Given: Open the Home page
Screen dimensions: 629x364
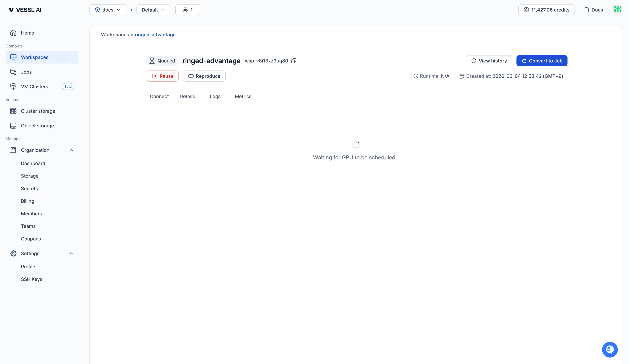Looking at the screenshot, I should 42,33.
